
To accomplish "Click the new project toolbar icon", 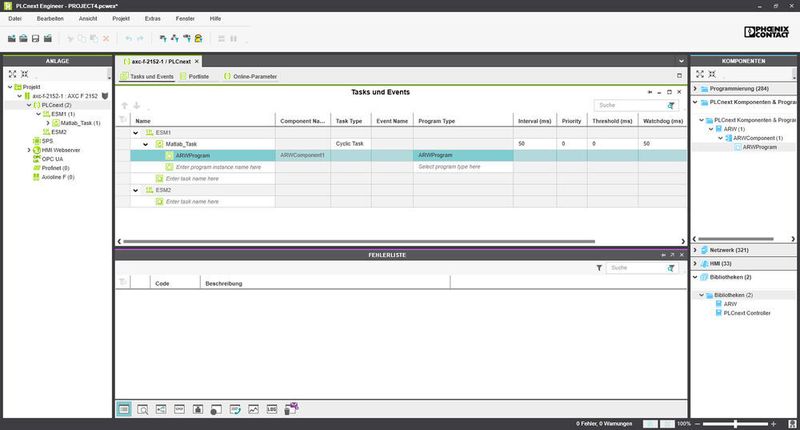I will coord(11,38).
